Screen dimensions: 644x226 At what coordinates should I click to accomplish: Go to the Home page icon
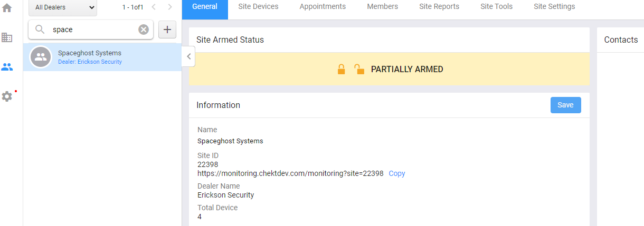coord(7,8)
